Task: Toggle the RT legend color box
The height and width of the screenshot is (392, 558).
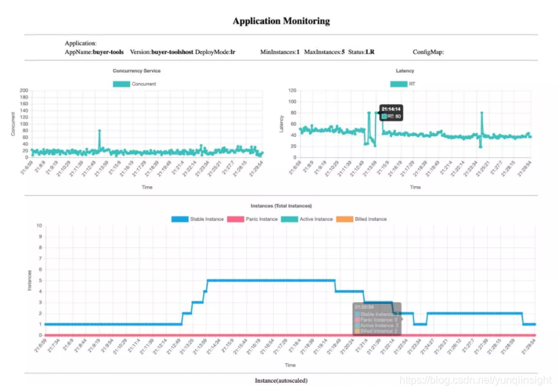Action: point(399,84)
